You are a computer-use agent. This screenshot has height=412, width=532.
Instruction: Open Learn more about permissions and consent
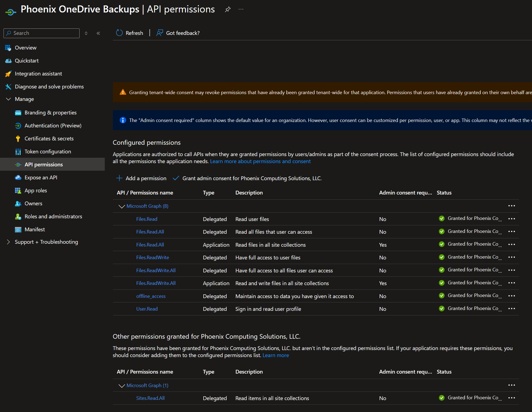260,161
